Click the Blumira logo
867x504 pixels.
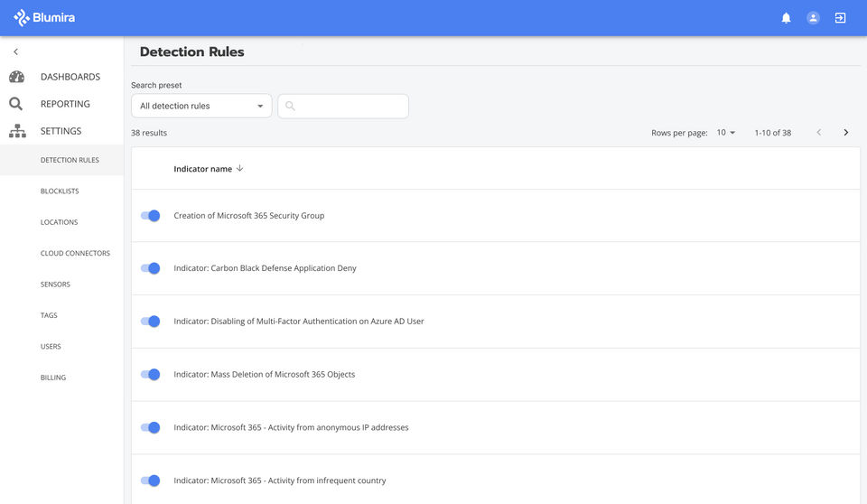tap(44, 18)
